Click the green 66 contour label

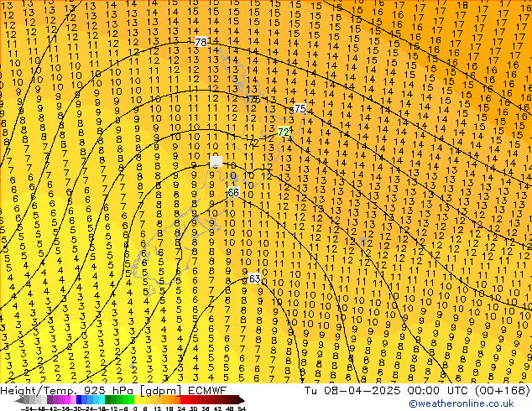click(x=233, y=192)
